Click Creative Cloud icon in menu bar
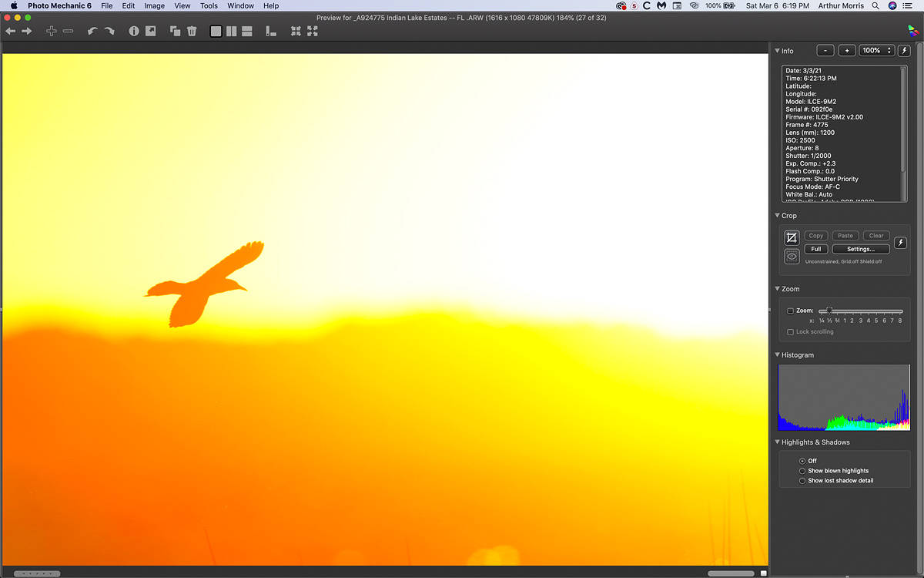This screenshot has width=924, height=578. pyautogui.click(x=621, y=5)
